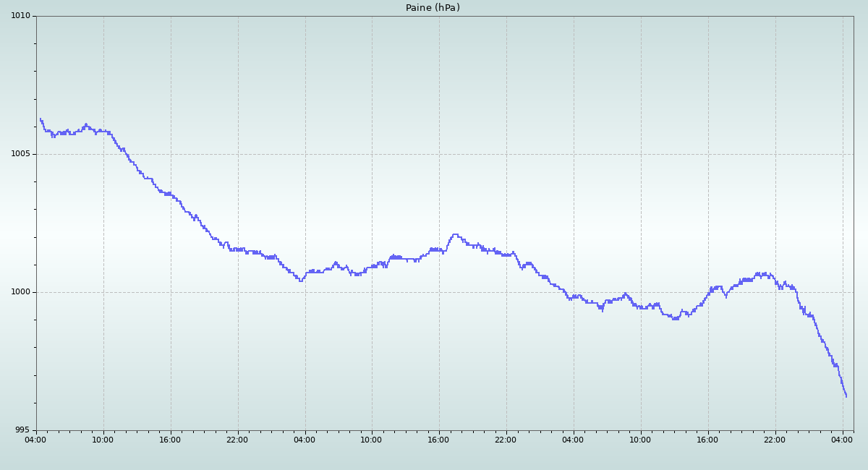The image size is (868, 470).
Task: Click the "Paine (hPa)" chart title
Action: tap(433, 8)
